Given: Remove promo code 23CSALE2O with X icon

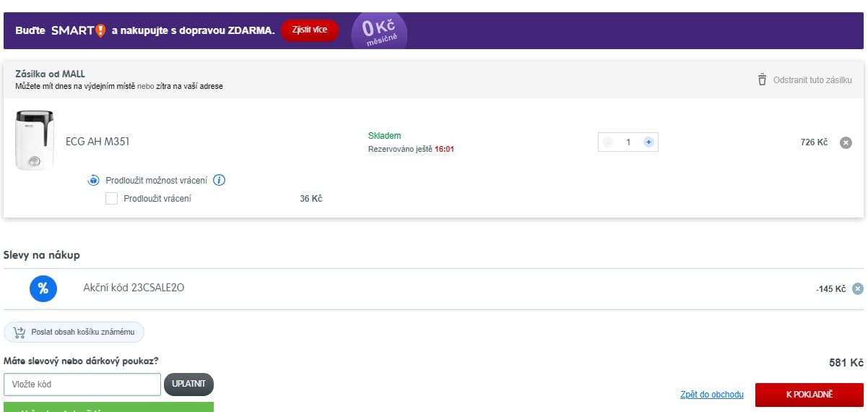Looking at the screenshot, I should click(x=858, y=288).
